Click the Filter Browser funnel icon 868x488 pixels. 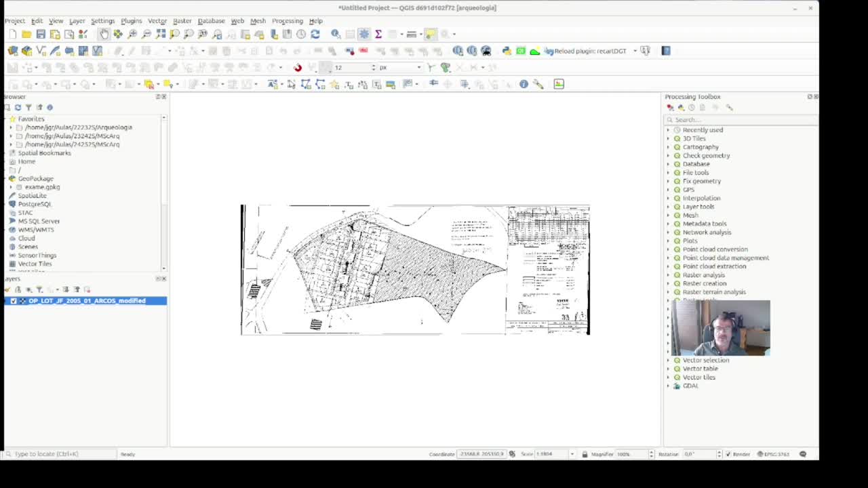click(x=28, y=107)
